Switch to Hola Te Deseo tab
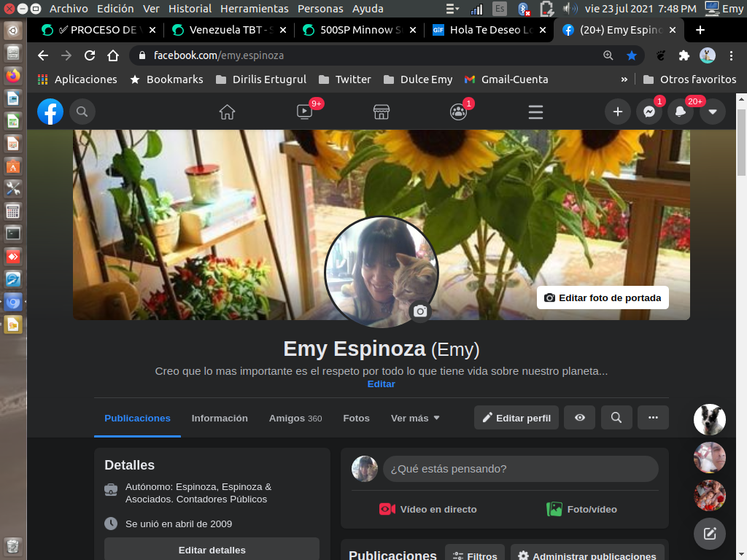 (489, 30)
